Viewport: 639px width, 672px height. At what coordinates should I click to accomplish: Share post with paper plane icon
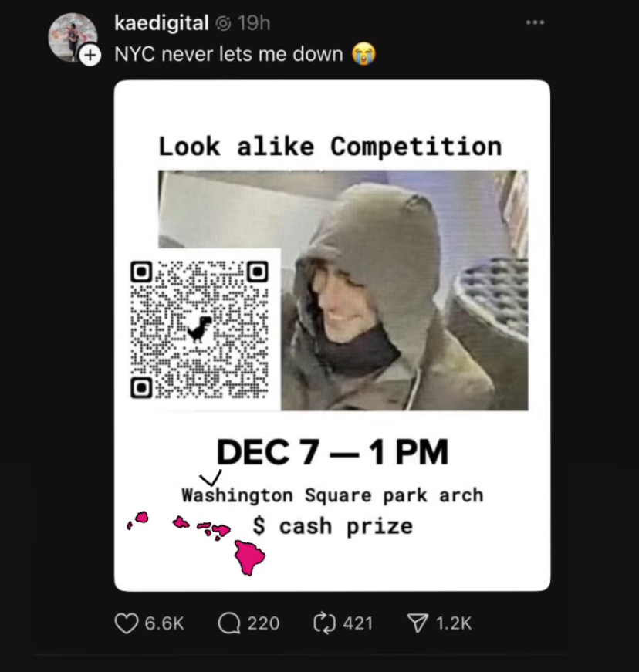pos(418,623)
